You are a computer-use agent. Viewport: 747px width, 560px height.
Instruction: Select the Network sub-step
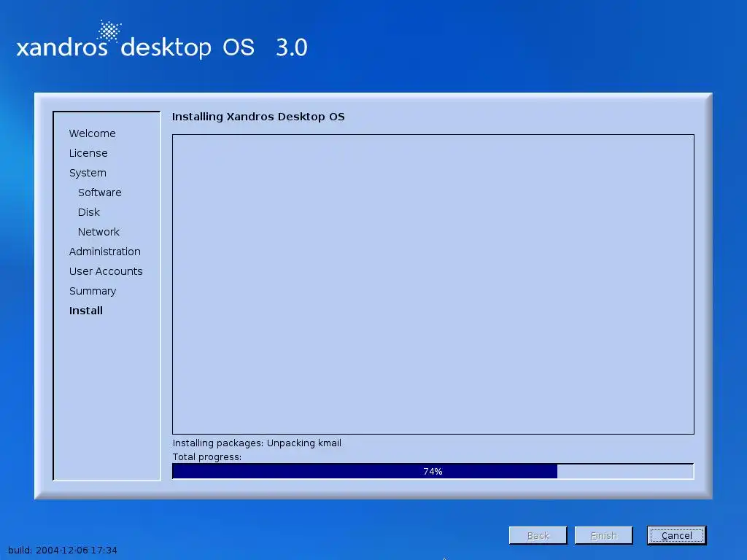98,232
